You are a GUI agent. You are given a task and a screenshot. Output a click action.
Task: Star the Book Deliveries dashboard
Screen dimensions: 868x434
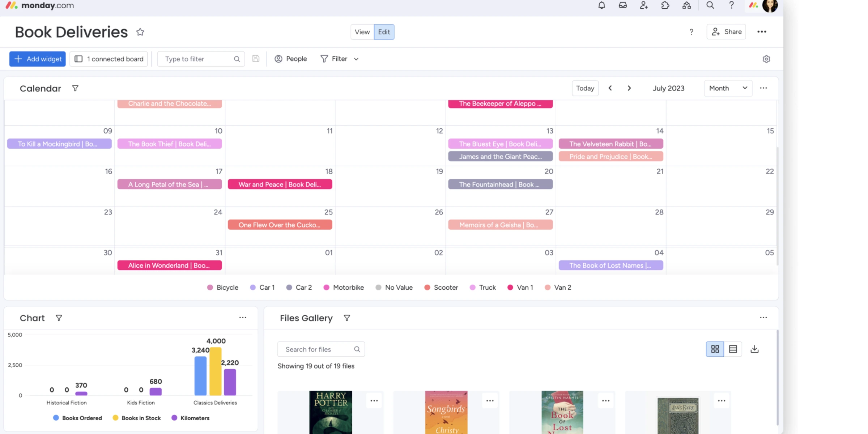pos(140,32)
